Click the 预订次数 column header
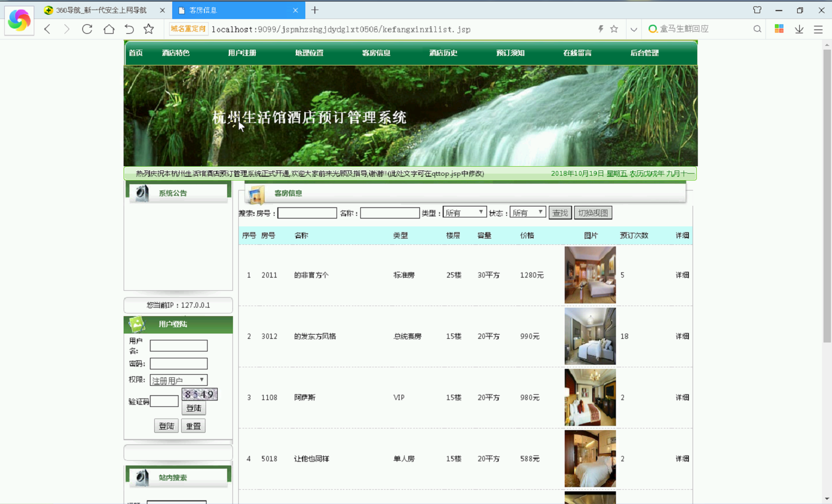The width and height of the screenshot is (832, 504). point(634,235)
